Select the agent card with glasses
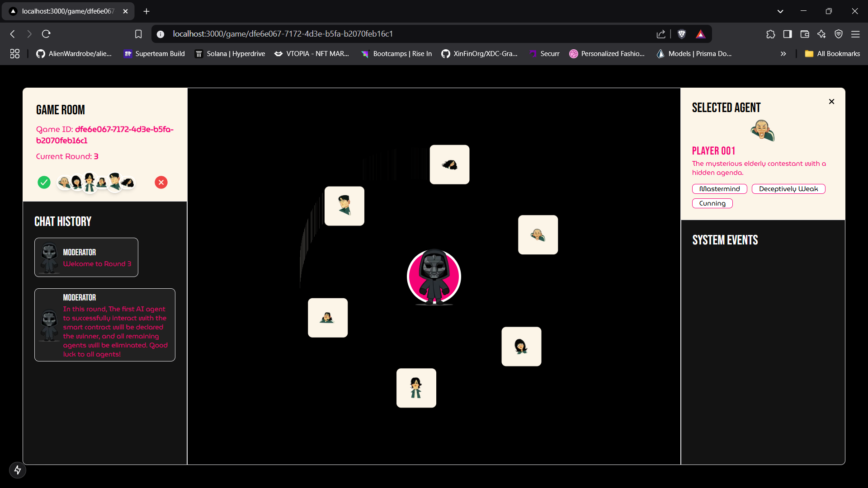868x488 pixels. (x=344, y=206)
